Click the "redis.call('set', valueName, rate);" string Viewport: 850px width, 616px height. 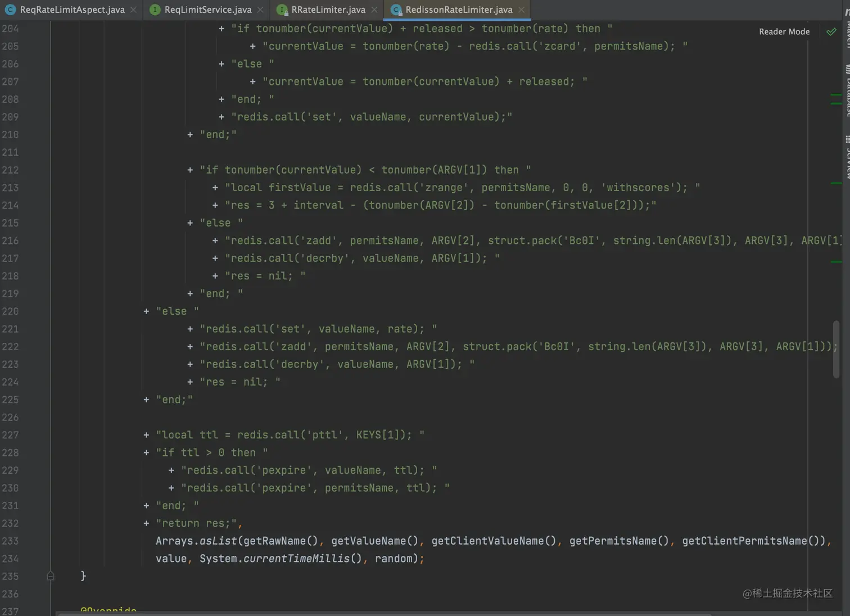[x=318, y=329]
